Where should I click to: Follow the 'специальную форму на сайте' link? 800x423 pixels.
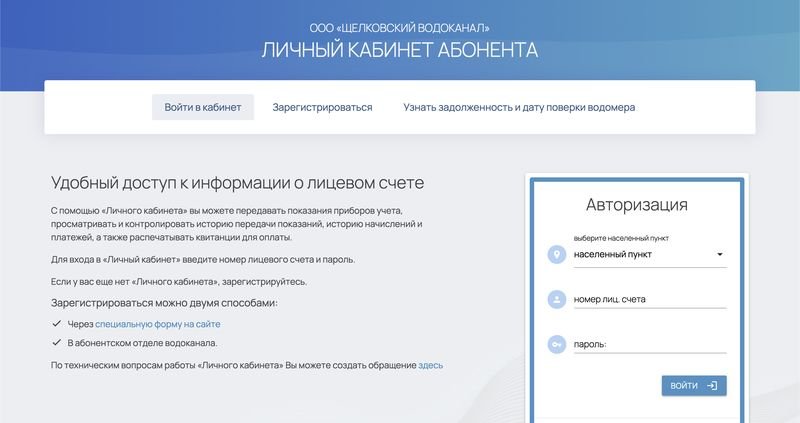158,324
